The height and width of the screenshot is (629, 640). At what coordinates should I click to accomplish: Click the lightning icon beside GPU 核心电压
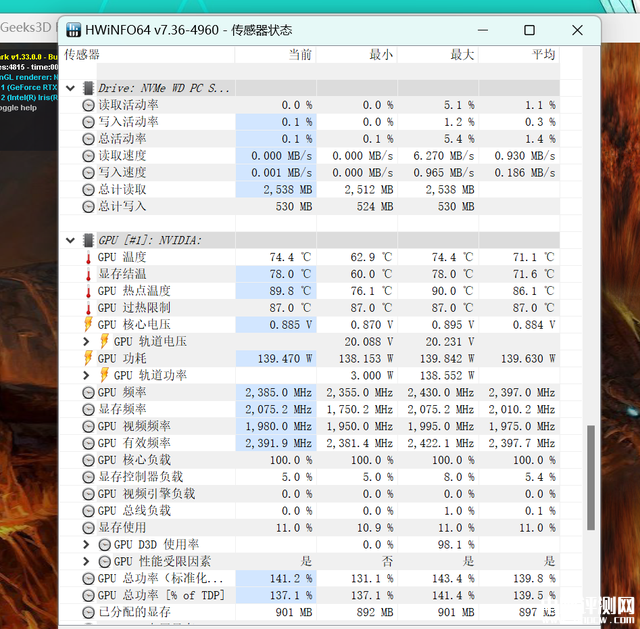[88, 324]
